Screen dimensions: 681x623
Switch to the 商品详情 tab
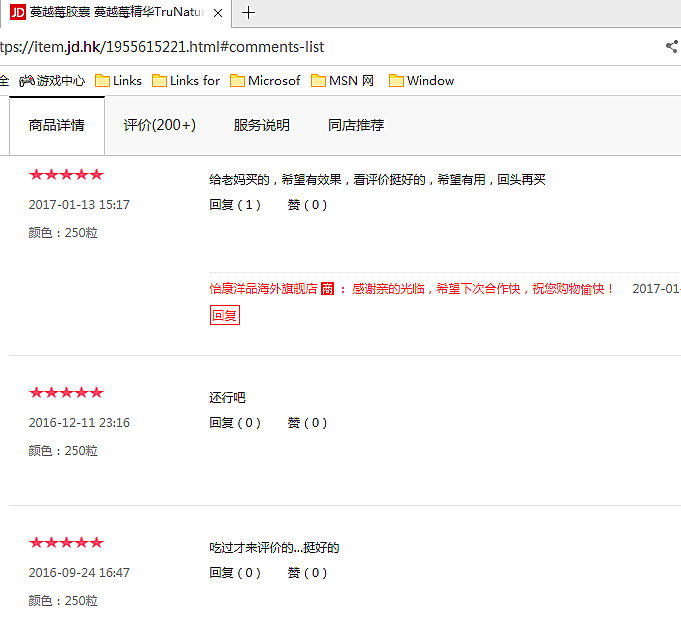(x=56, y=125)
